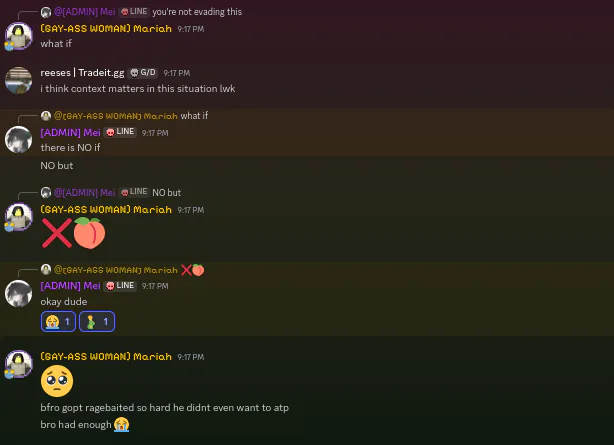Click Mariah's username above the peach emoji
This screenshot has width=614, height=445.
(106, 210)
